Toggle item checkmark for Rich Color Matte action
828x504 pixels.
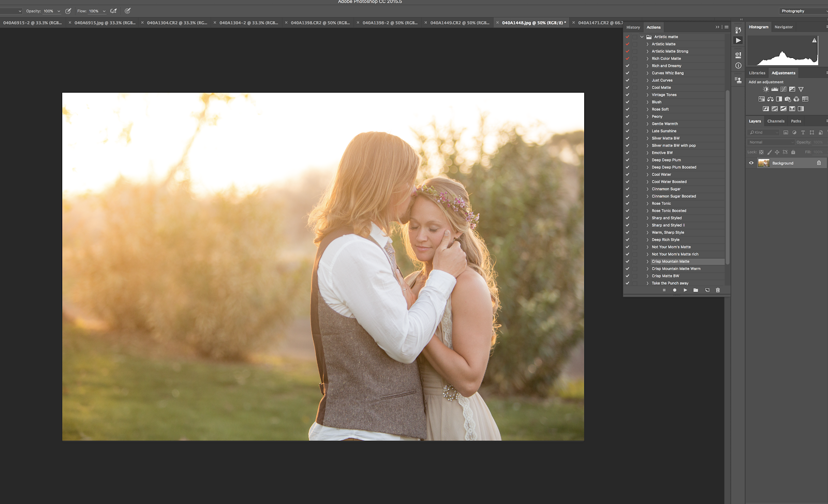tap(627, 58)
